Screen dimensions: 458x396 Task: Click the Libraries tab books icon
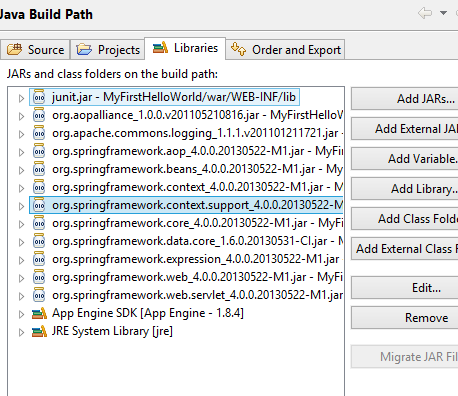(x=160, y=48)
